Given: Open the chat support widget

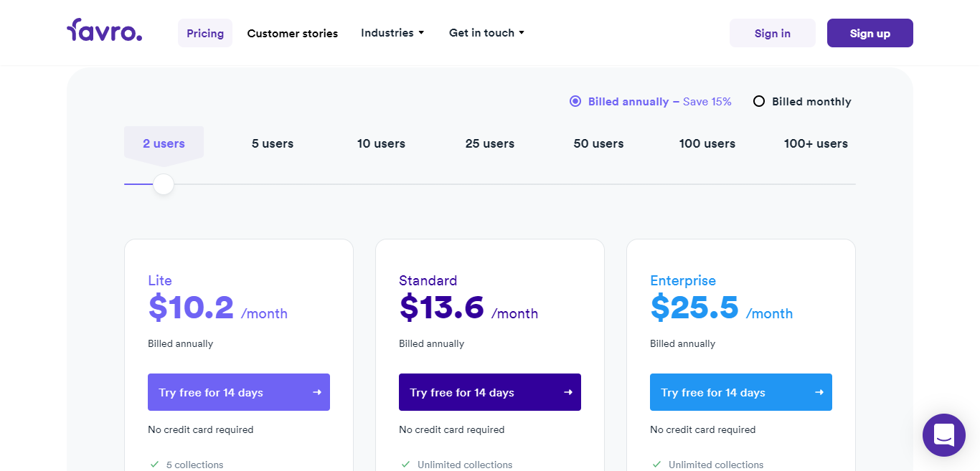Looking at the screenshot, I should coord(944,435).
